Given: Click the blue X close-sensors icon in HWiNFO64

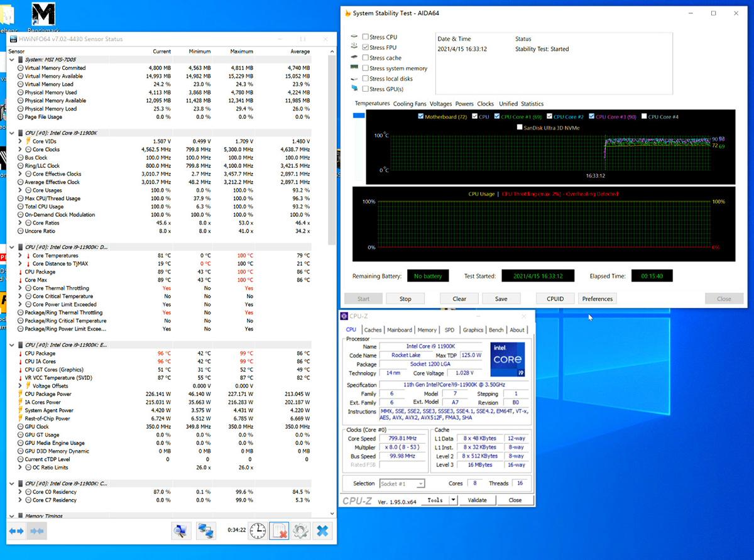Looking at the screenshot, I should click(x=322, y=531).
